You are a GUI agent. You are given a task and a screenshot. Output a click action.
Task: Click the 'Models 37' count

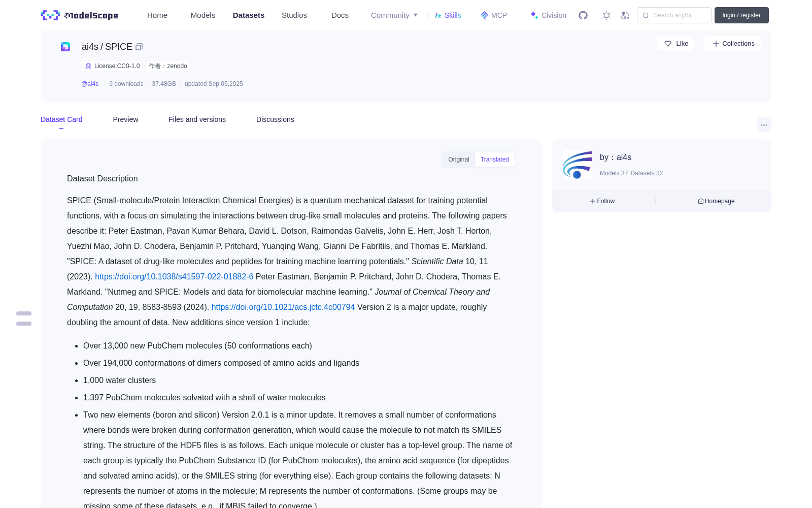614,173
